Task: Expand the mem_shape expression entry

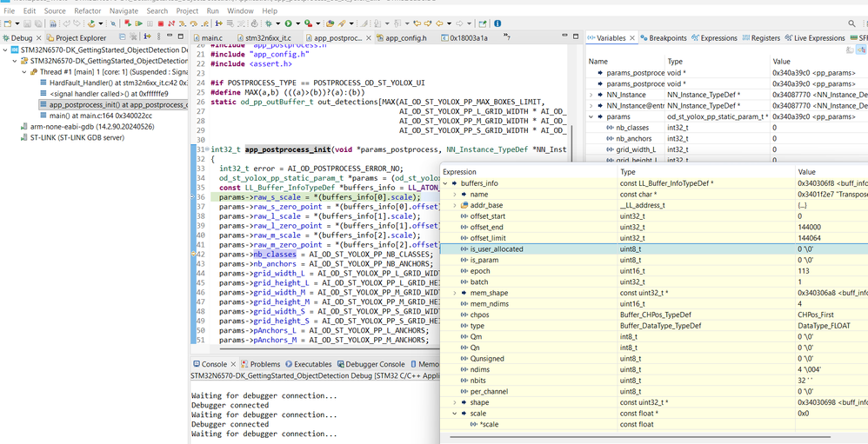Action: pyautogui.click(x=454, y=293)
